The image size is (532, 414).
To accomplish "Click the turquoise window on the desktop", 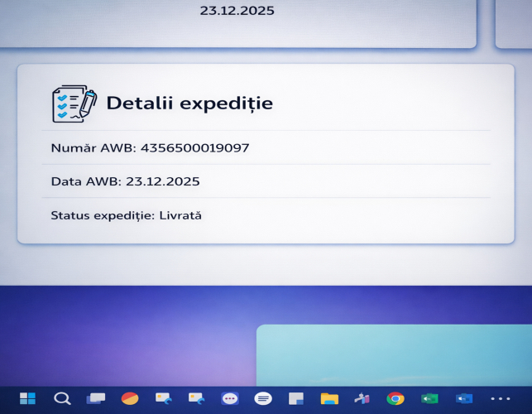I will [393, 354].
